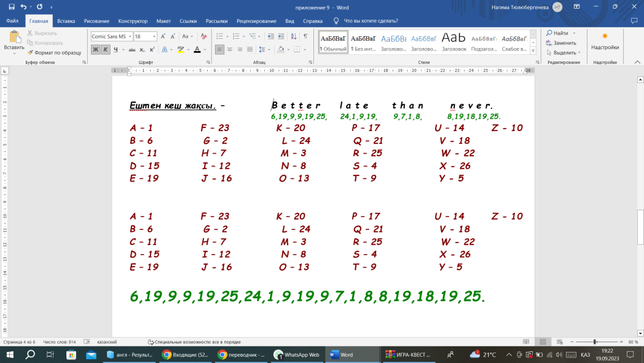The width and height of the screenshot is (644, 363).
Task: Apply shading paint bucket to paragraph
Action: coord(281,49)
